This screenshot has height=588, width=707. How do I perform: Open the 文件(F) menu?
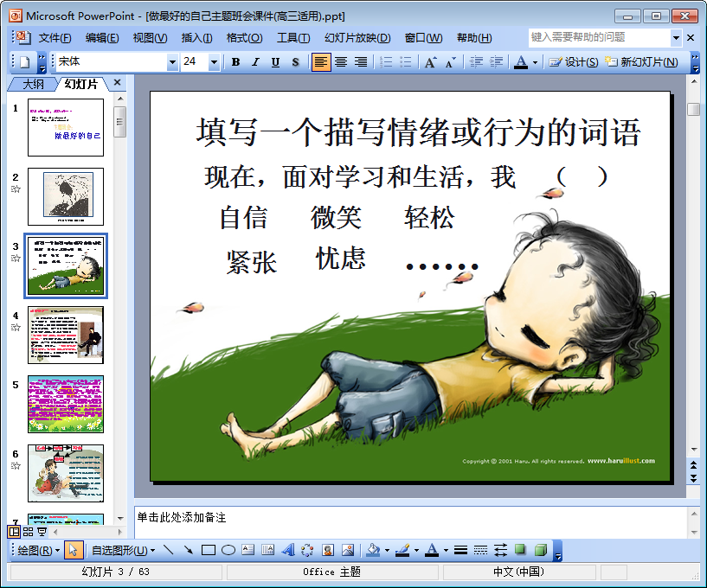pyautogui.click(x=55, y=38)
